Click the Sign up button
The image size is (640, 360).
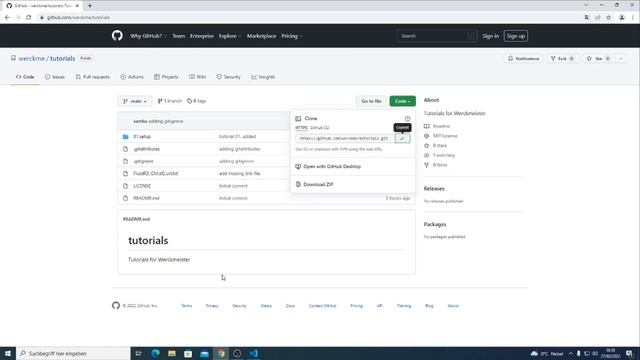pyautogui.click(x=516, y=36)
